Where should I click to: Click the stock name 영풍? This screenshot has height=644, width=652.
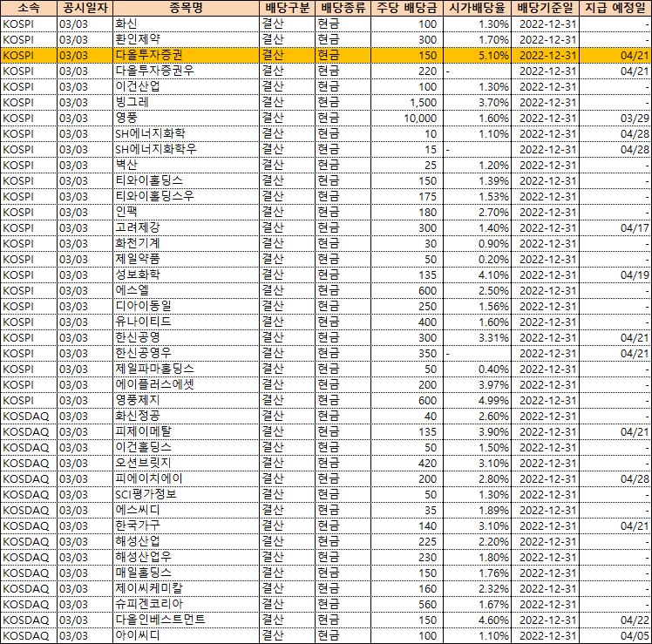click(x=126, y=118)
